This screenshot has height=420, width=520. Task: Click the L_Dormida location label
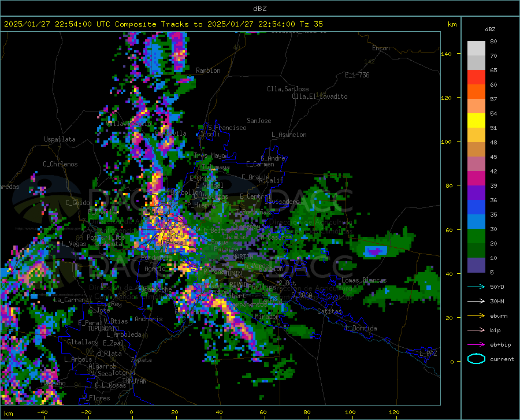click(x=361, y=328)
